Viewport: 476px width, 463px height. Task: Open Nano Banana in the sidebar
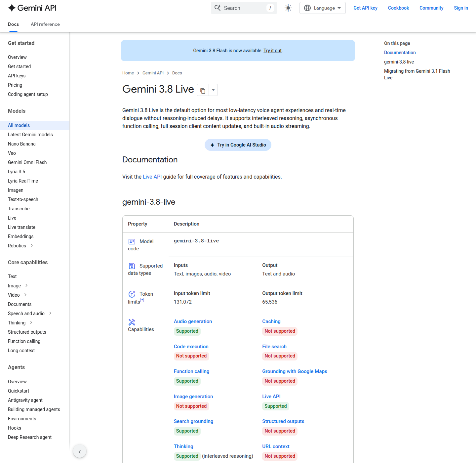click(x=21, y=144)
